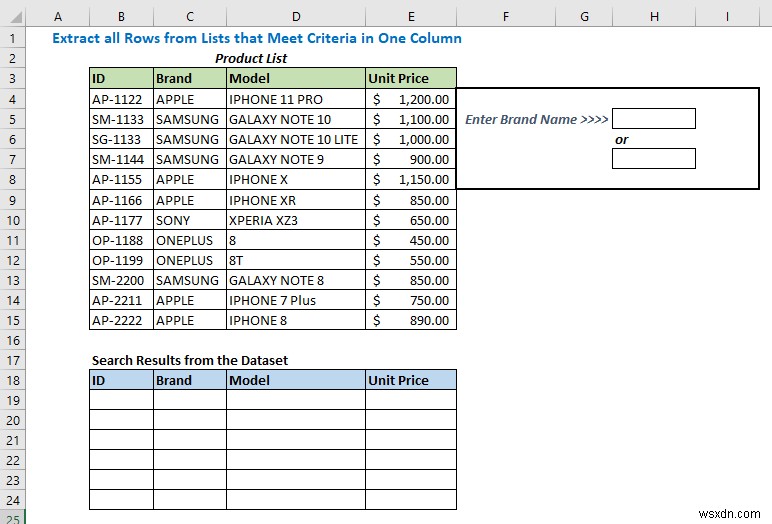Click the 'Product List' heading cell
772x524 pixels.
click(x=251, y=59)
